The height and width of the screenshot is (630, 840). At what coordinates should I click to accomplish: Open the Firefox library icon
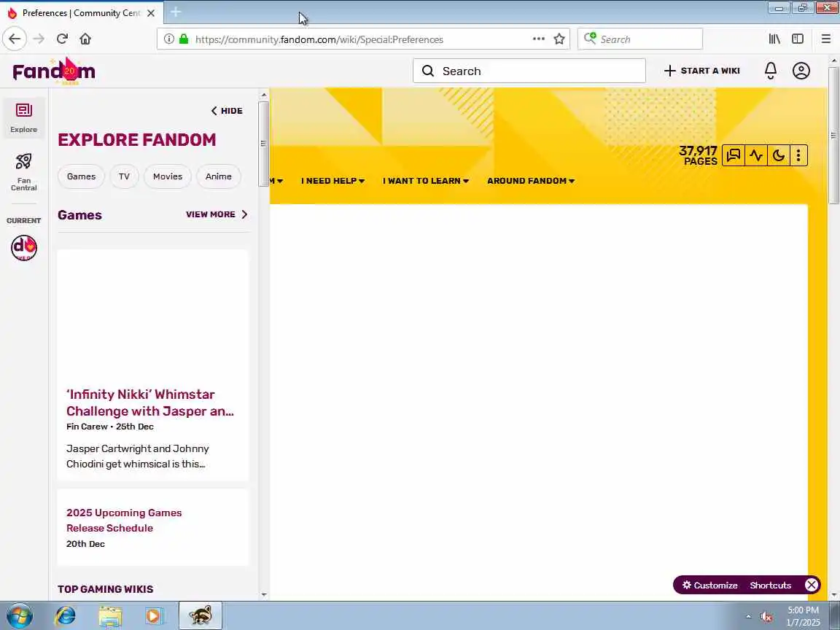(774, 39)
